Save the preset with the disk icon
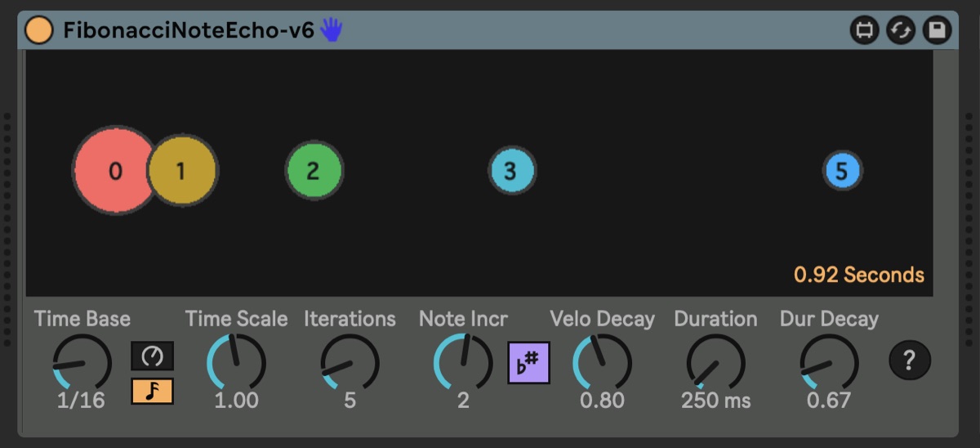This screenshot has width=980, height=448. point(937,31)
